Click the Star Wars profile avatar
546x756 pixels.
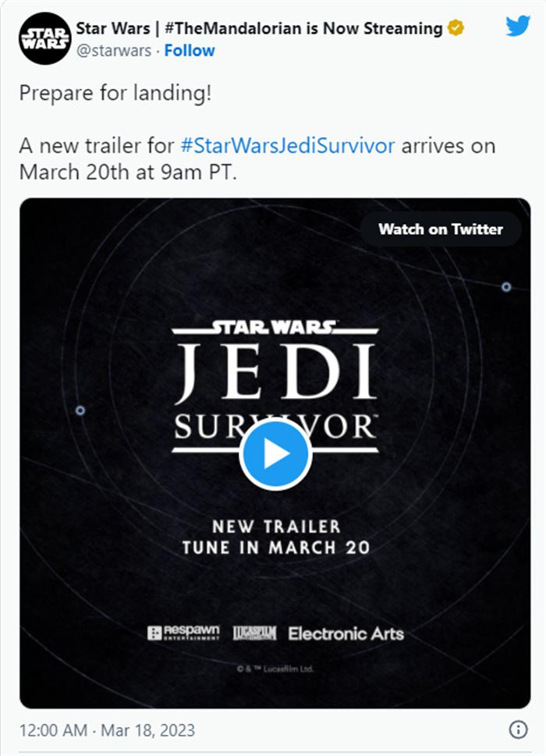pos(44,38)
